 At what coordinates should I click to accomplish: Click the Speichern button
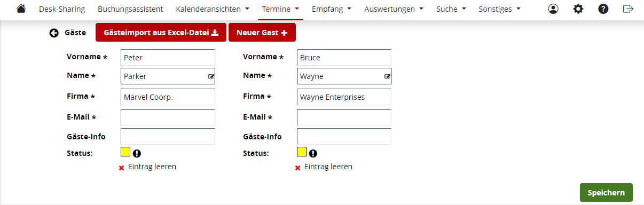coord(606,192)
